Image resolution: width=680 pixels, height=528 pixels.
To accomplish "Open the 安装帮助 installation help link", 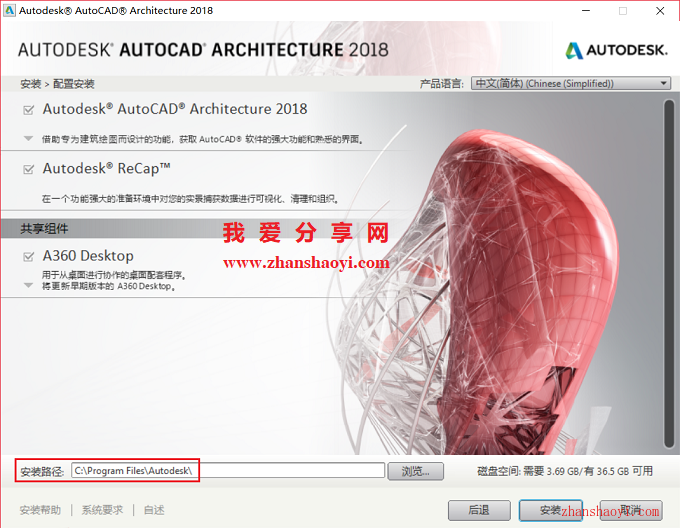I will pos(40,510).
